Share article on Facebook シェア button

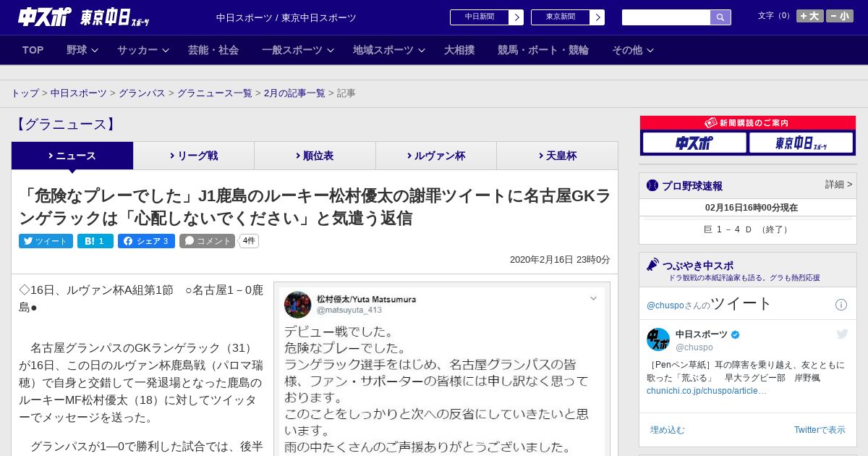point(146,241)
